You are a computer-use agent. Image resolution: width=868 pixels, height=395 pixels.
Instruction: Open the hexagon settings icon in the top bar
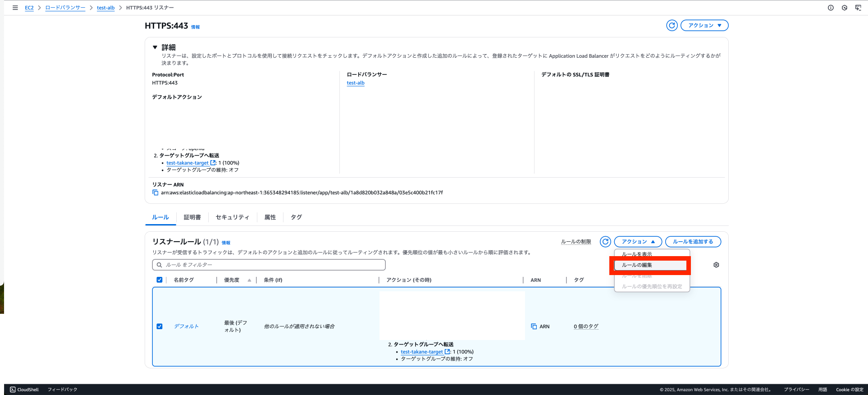[845, 8]
